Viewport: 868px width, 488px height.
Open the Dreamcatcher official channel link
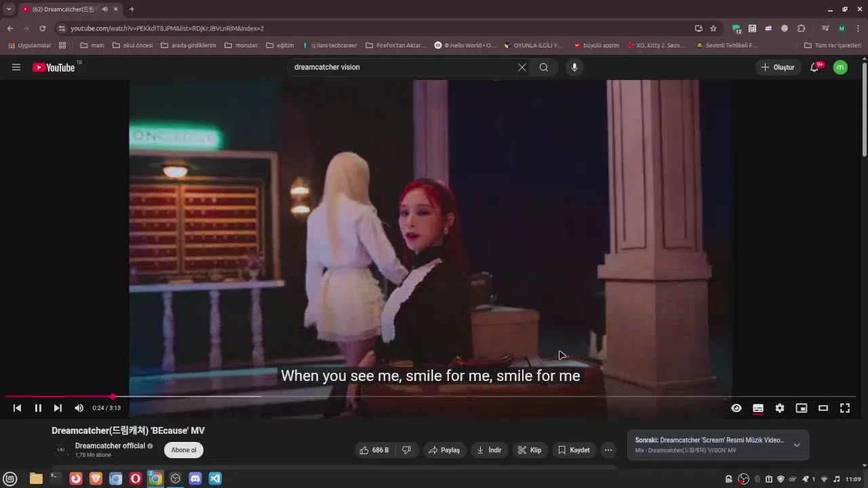click(x=110, y=446)
